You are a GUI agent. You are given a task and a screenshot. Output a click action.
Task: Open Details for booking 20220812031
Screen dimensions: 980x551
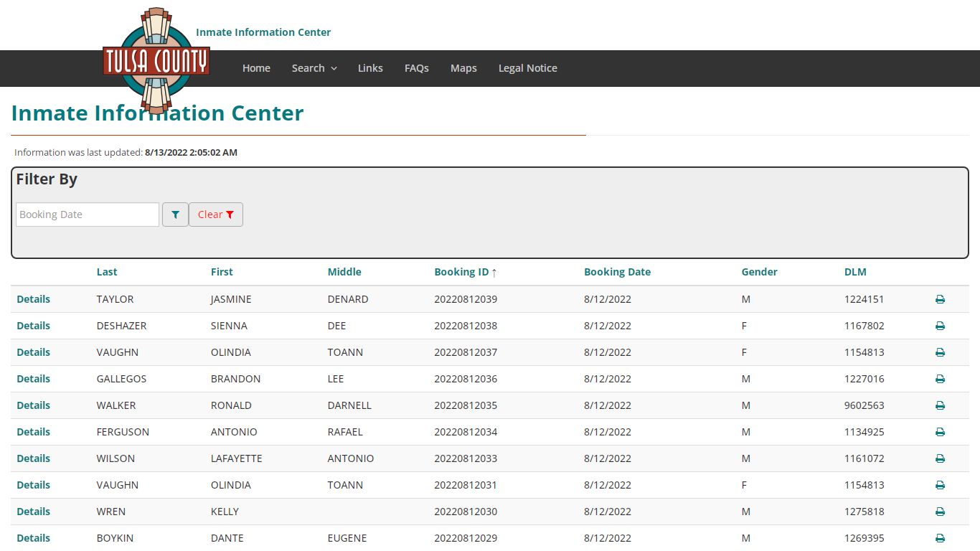tap(34, 485)
